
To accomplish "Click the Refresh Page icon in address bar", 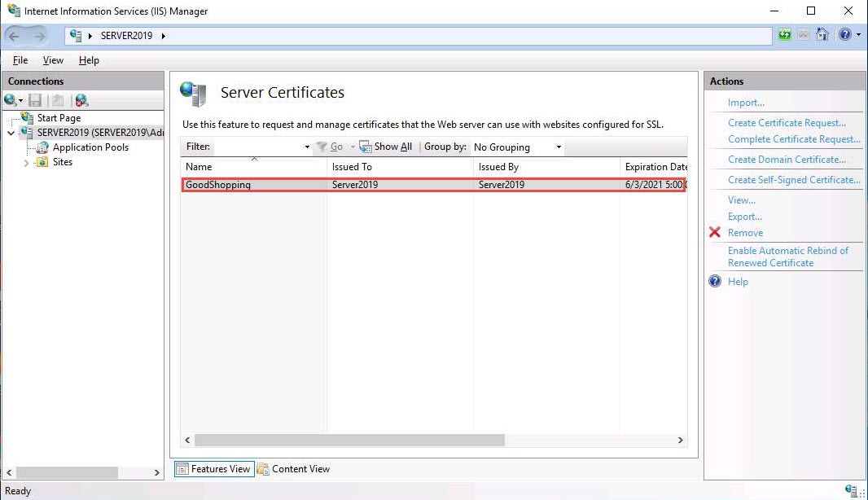I will click(784, 35).
